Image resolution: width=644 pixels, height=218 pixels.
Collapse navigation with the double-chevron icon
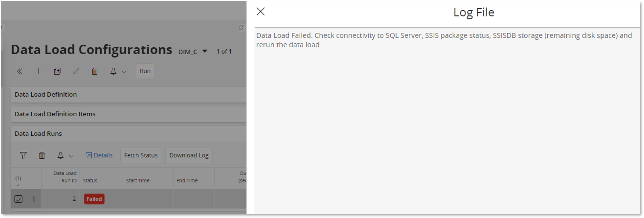19,71
